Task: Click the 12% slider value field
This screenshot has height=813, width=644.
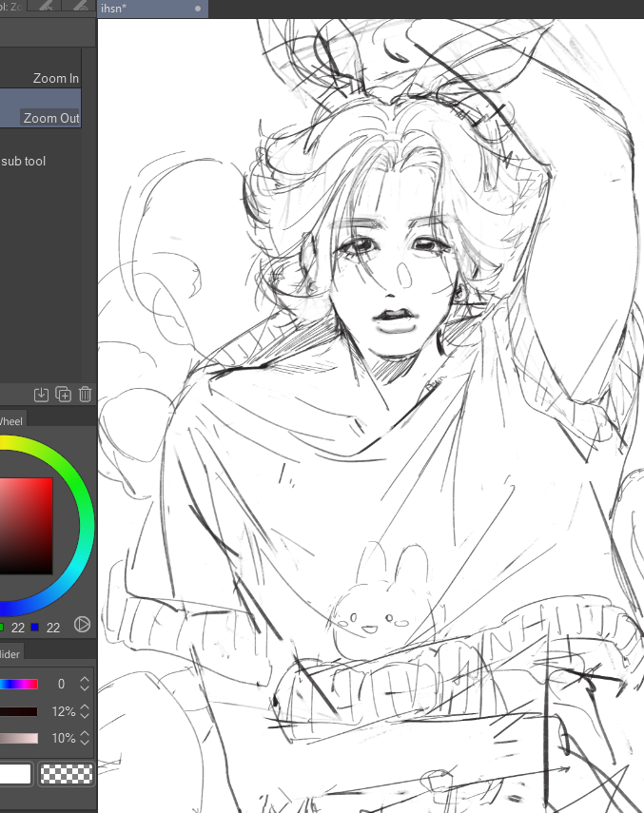Action: 64,712
